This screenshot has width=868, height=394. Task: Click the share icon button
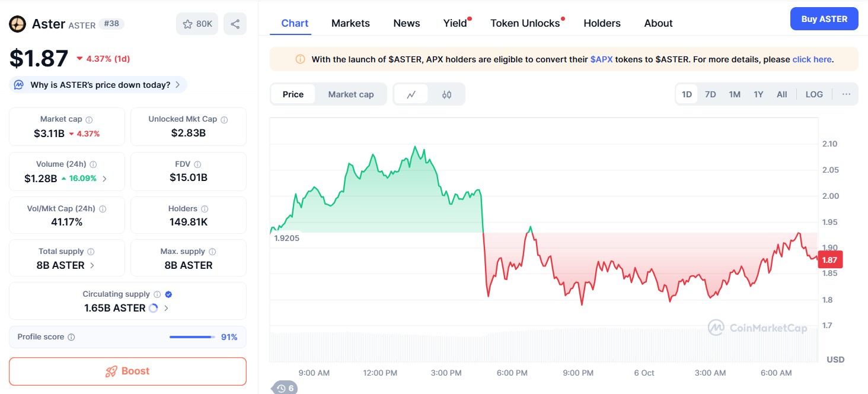tap(235, 24)
